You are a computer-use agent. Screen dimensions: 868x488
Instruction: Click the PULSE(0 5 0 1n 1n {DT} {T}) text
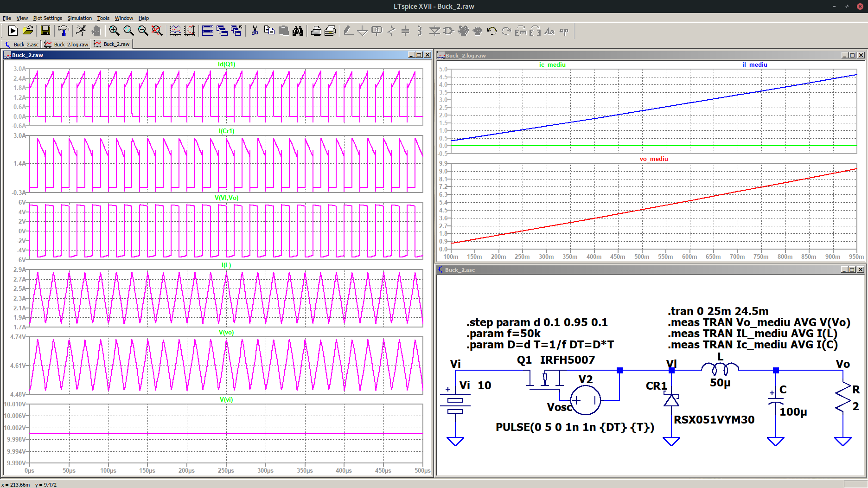pyautogui.click(x=575, y=427)
